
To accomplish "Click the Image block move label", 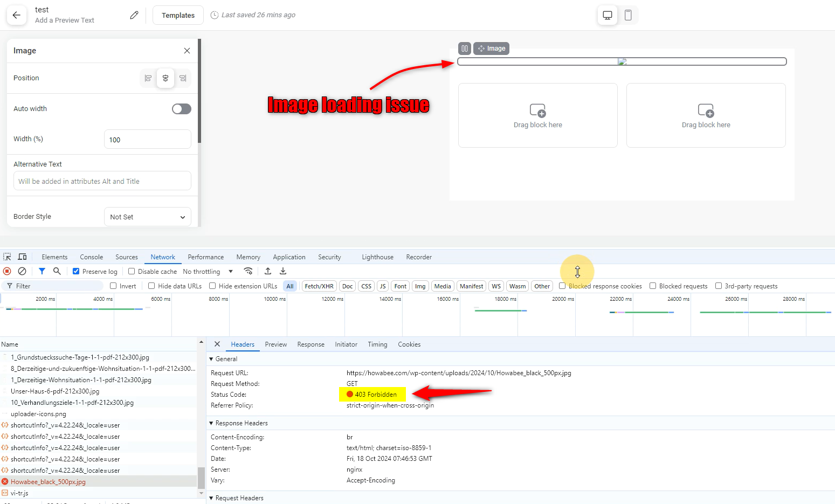I will (x=492, y=49).
